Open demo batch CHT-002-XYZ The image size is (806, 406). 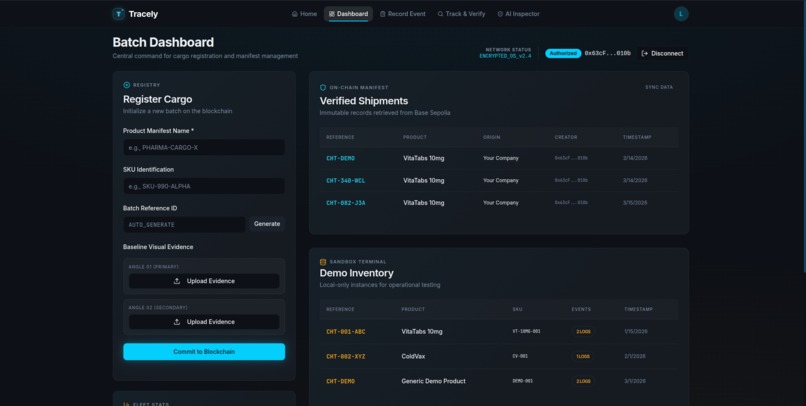click(345, 357)
